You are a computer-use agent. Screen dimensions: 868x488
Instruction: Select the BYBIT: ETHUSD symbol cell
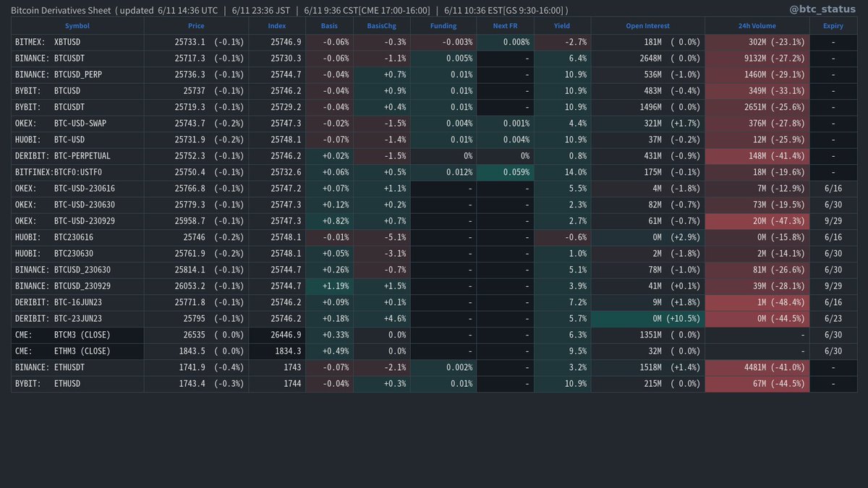(x=77, y=383)
